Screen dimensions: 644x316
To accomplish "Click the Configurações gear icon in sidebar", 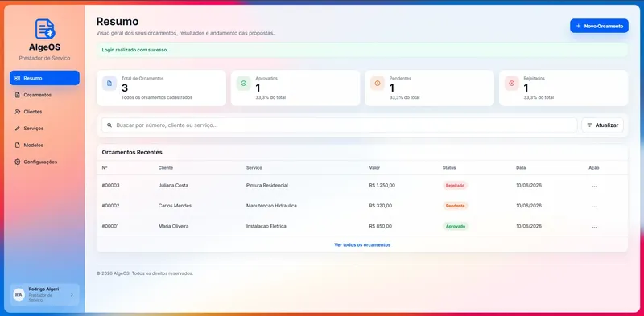I will point(17,162).
